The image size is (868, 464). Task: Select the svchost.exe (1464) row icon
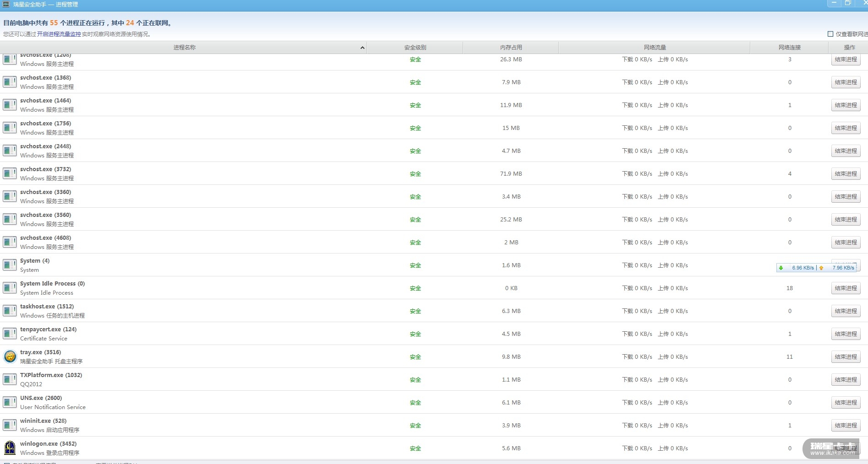(10, 105)
